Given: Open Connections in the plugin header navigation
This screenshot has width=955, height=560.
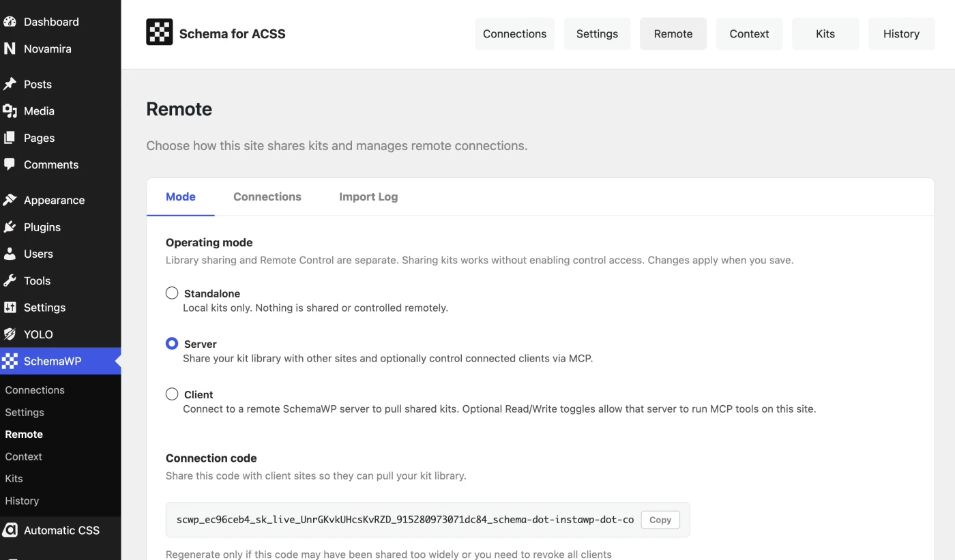Looking at the screenshot, I should click(x=515, y=34).
